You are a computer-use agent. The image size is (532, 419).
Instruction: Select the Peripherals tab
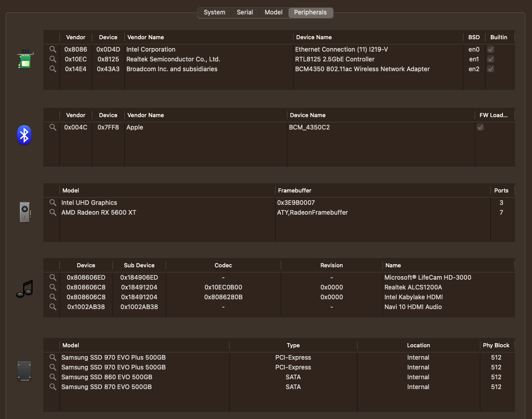(311, 12)
